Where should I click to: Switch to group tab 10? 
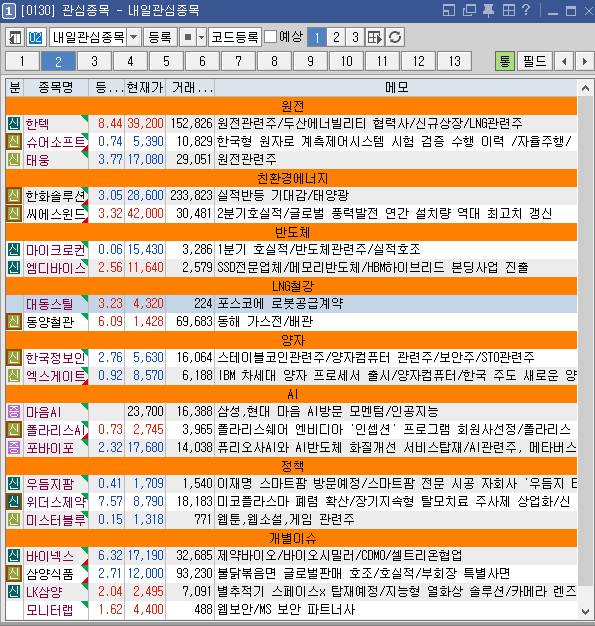point(347,61)
